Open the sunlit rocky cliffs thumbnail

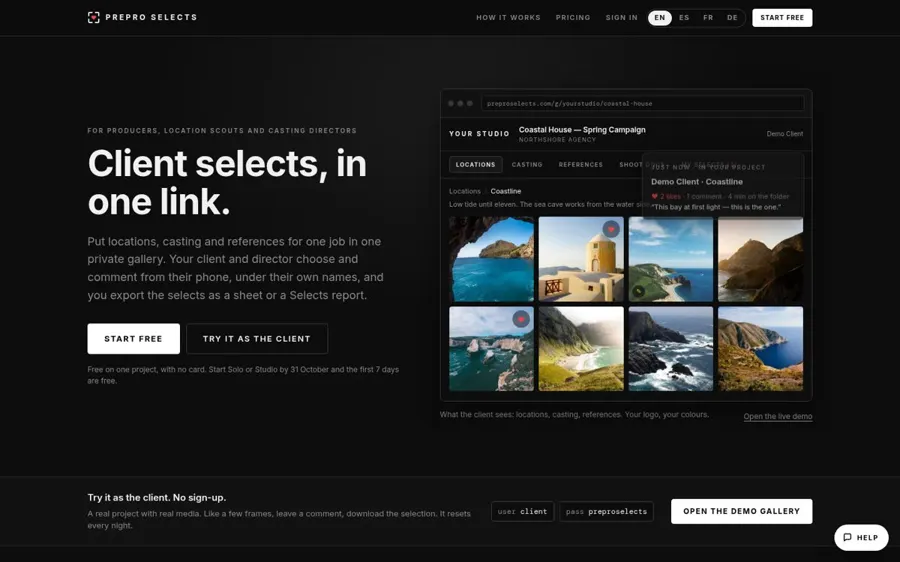click(x=760, y=259)
